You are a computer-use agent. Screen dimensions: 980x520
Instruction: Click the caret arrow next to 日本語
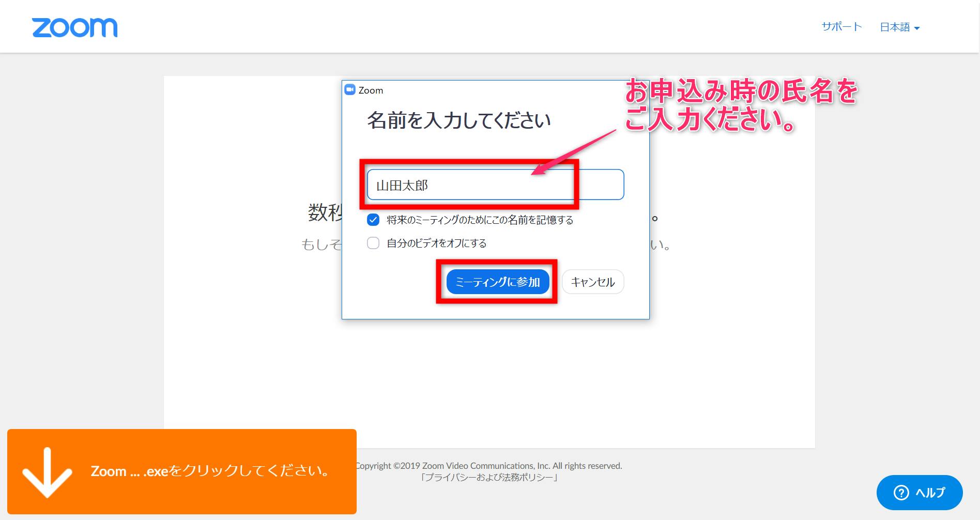click(917, 28)
